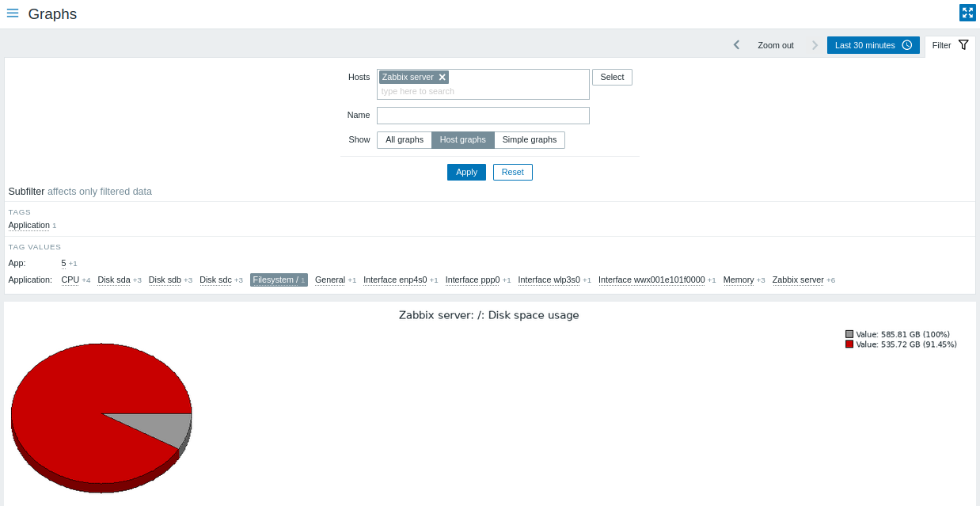Show All graphs option
Viewport: 980px width, 506px height.
coord(405,140)
